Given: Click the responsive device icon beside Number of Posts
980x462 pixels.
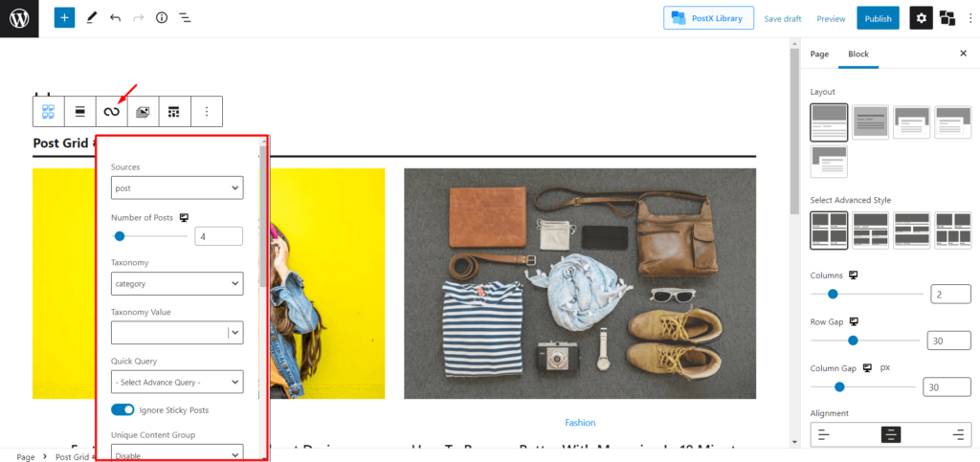Looking at the screenshot, I should (184, 218).
